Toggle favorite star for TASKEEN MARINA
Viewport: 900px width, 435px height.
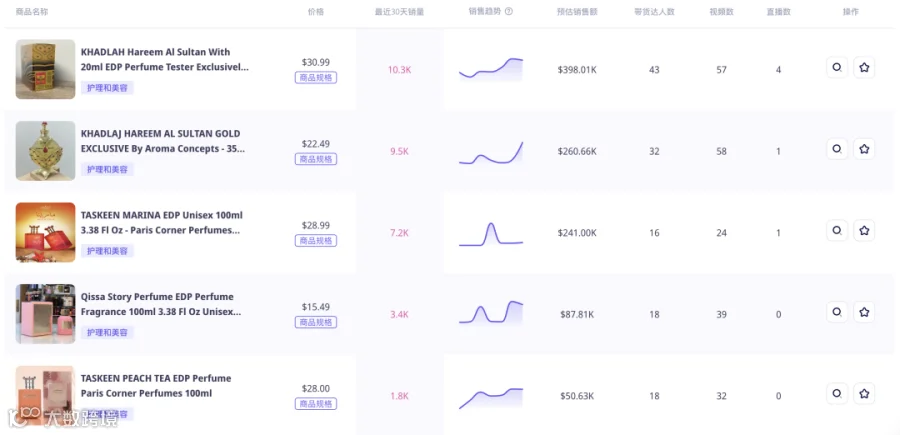864,231
